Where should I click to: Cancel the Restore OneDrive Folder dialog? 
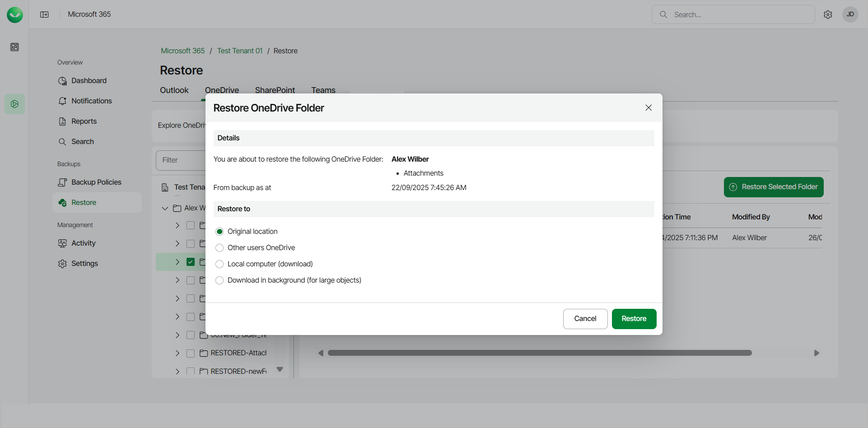585,319
